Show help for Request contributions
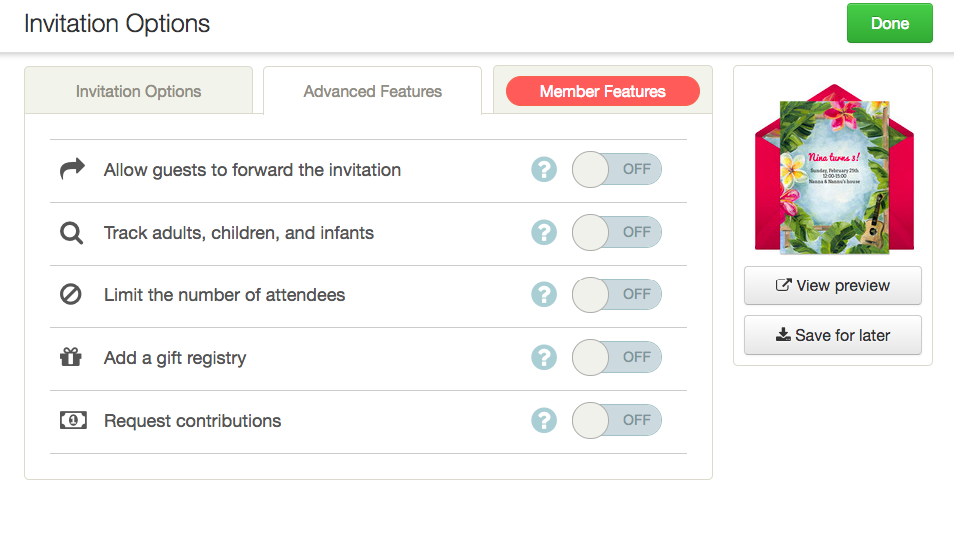954x560 pixels. (x=544, y=420)
